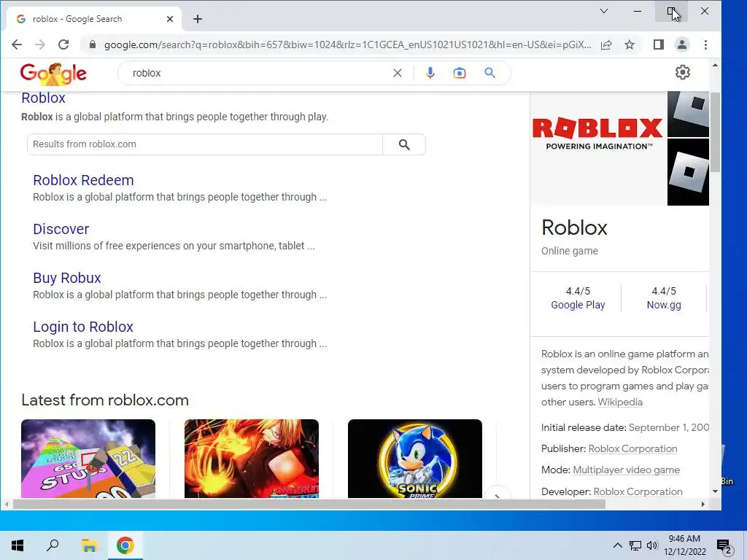Open Chrome's three-dot menu
The image size is (747, 560).
tap(705, 44)
